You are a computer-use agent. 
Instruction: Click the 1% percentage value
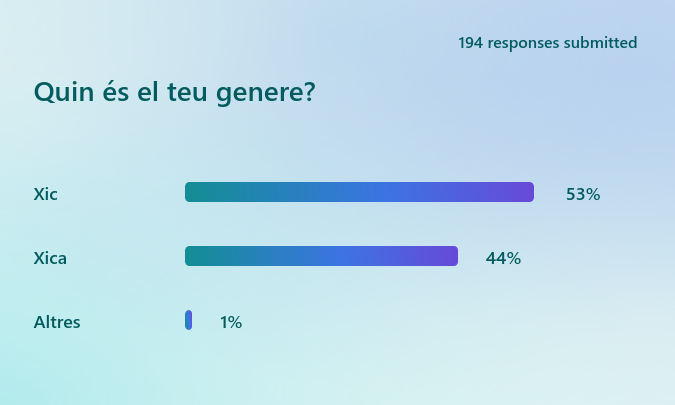(x=231, y=322)
